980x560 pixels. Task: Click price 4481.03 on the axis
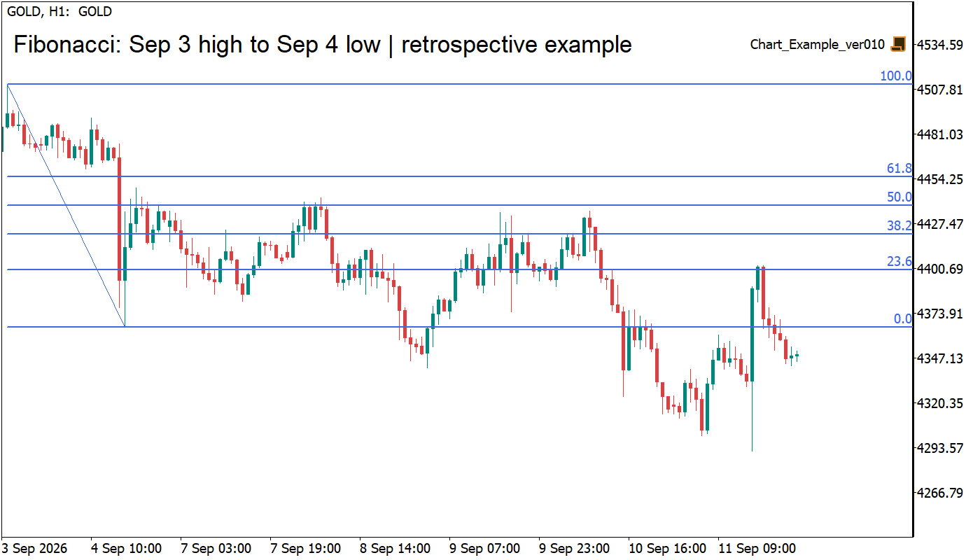(941, 134)
